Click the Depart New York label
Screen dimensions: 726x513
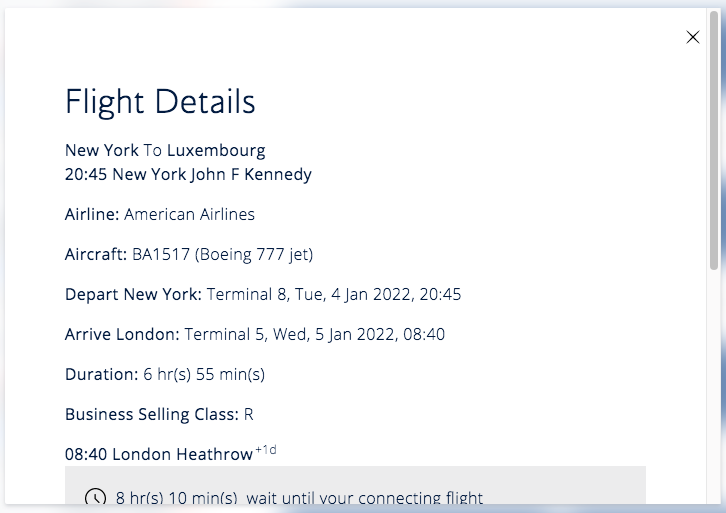133,294
